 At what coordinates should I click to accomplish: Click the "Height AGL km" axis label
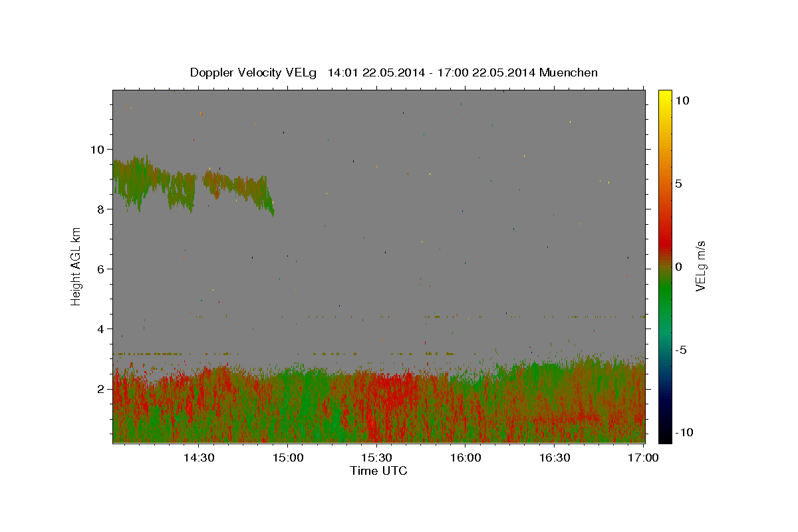pyautogui.click(x=76, y=266)
